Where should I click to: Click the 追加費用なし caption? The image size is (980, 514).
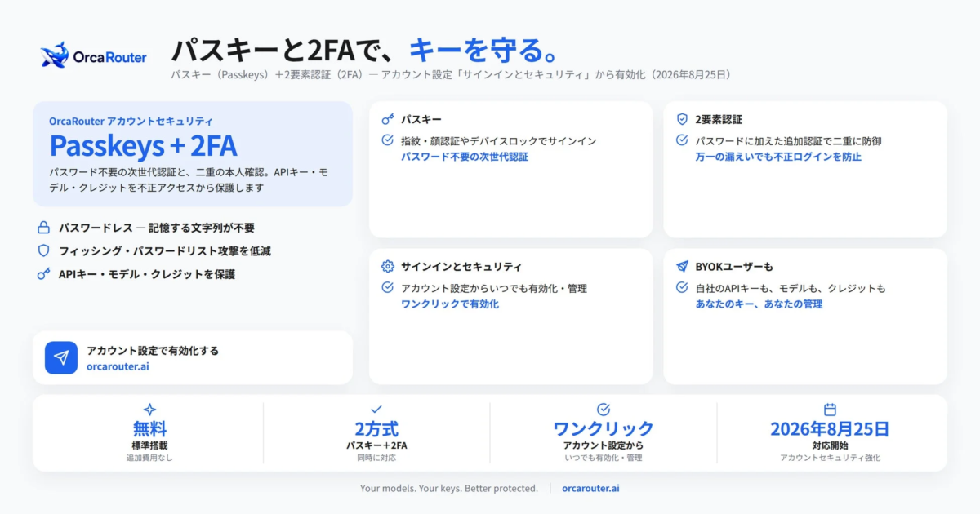coord(149,458)
